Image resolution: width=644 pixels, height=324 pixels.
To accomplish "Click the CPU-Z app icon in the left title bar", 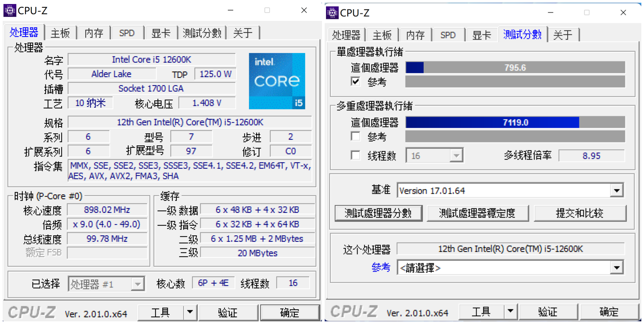I will click(x=10, y=10).
